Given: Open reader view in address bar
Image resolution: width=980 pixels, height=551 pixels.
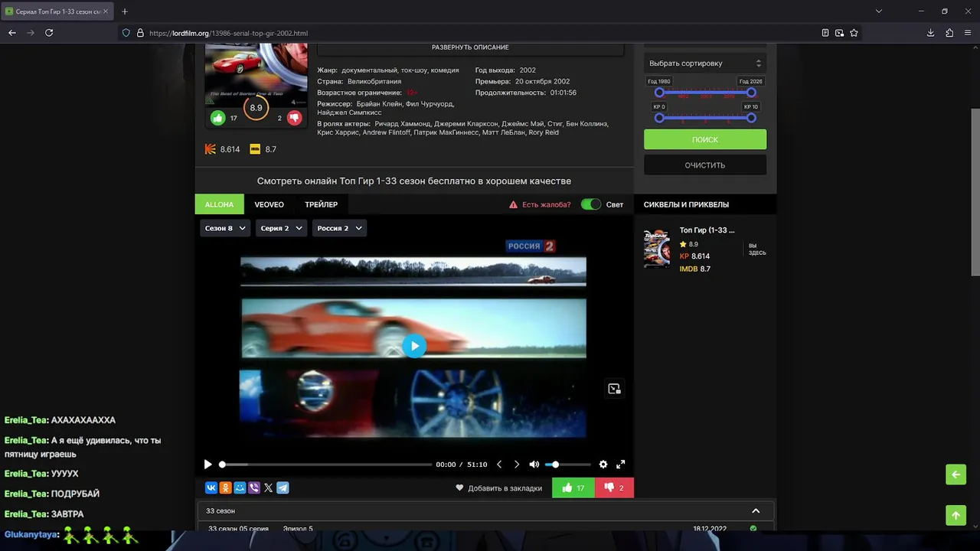Looking at the screenshot, I should pyautogui.click(x=825, y=33).
